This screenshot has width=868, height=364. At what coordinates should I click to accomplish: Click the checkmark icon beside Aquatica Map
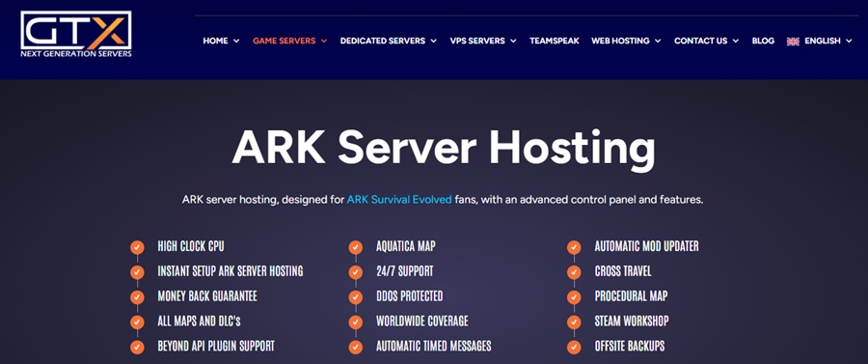[x=355, y=247]
